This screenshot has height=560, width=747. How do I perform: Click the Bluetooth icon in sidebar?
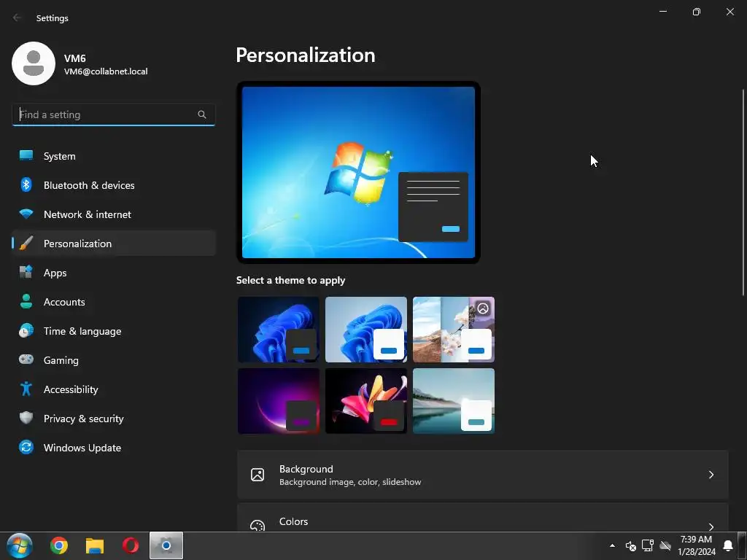(26, 184)
